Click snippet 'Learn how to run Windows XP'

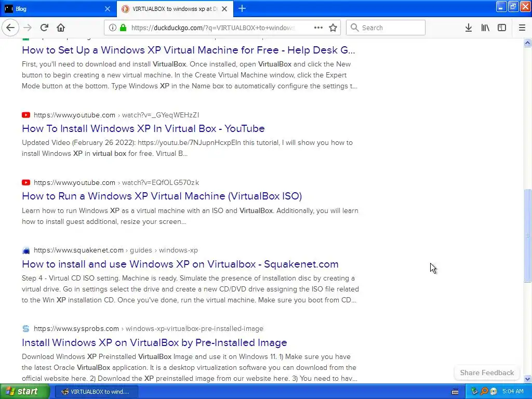(190, 216)
